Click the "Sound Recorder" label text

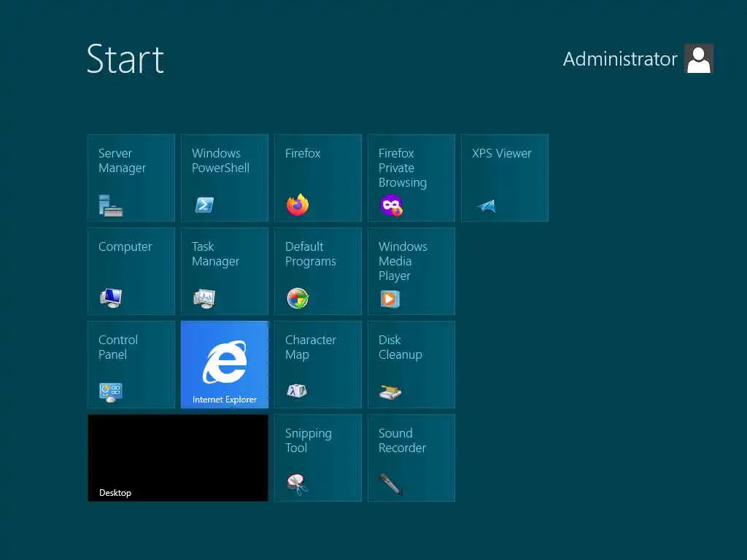coord(402,440)
